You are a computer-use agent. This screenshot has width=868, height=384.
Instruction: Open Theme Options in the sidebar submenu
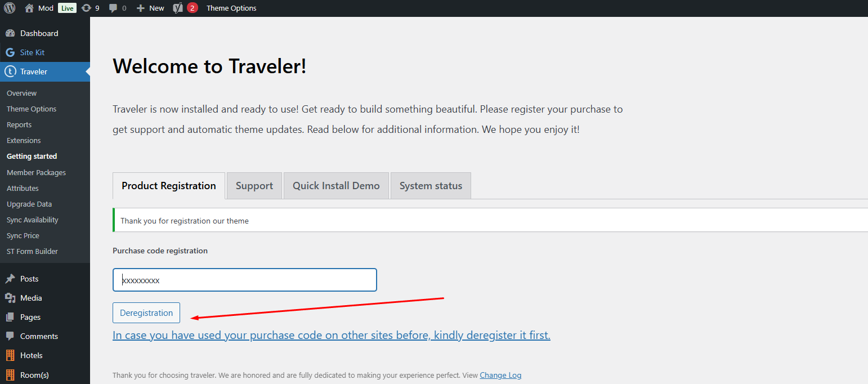pyautogui.click(x=32, y=109)
